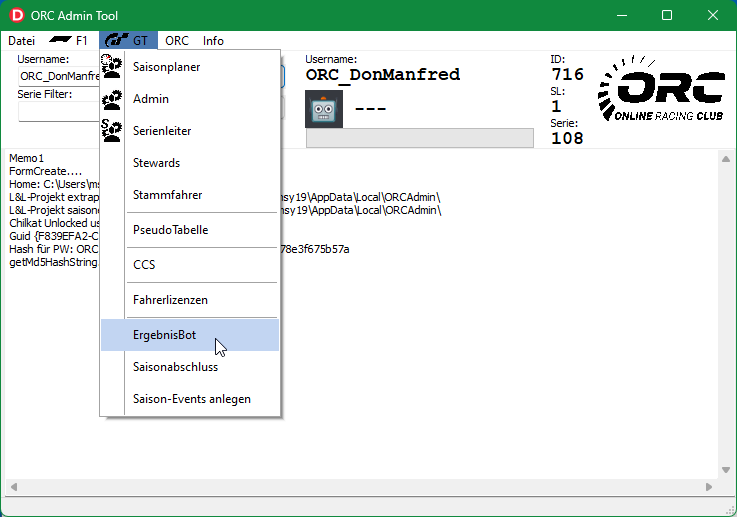Open the ORC menu
The height and width of the screenshot is (517, 737).
pos(177,41)
